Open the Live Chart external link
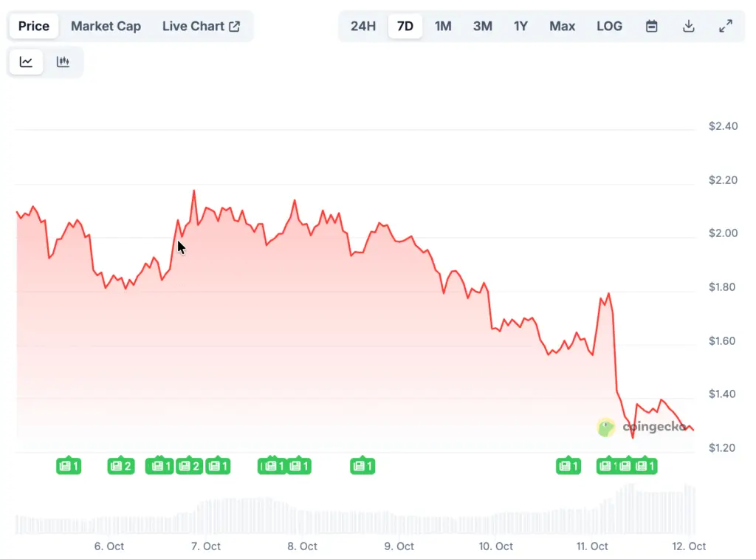Viewport: 756px width, 559px height. [x=201, y=27]
